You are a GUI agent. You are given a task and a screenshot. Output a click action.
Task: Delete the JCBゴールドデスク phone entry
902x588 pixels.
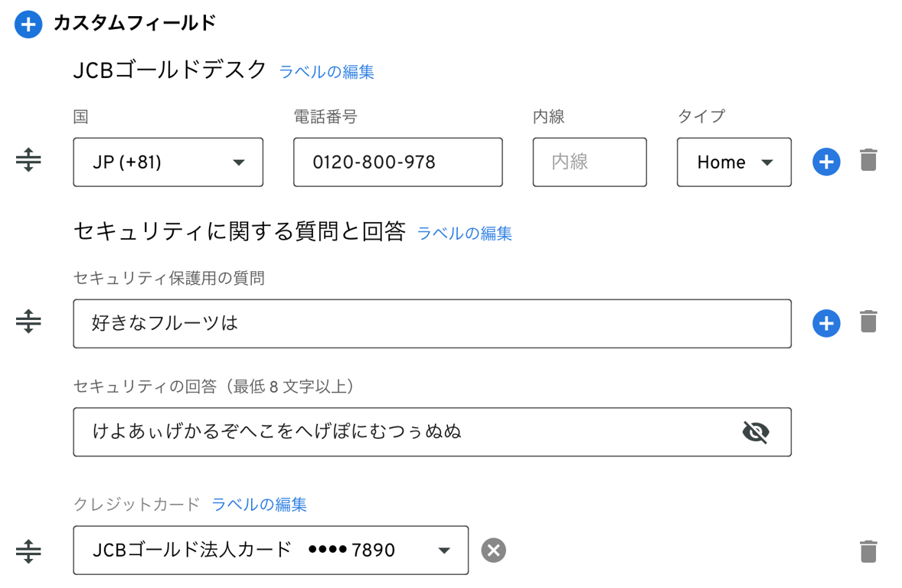point(868,162)
